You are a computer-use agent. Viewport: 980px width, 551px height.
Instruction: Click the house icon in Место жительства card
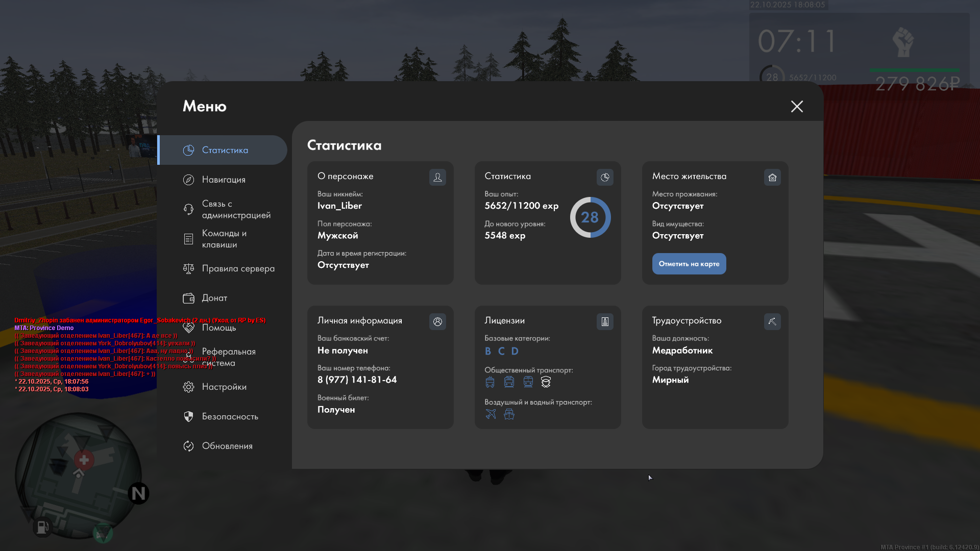772,177
